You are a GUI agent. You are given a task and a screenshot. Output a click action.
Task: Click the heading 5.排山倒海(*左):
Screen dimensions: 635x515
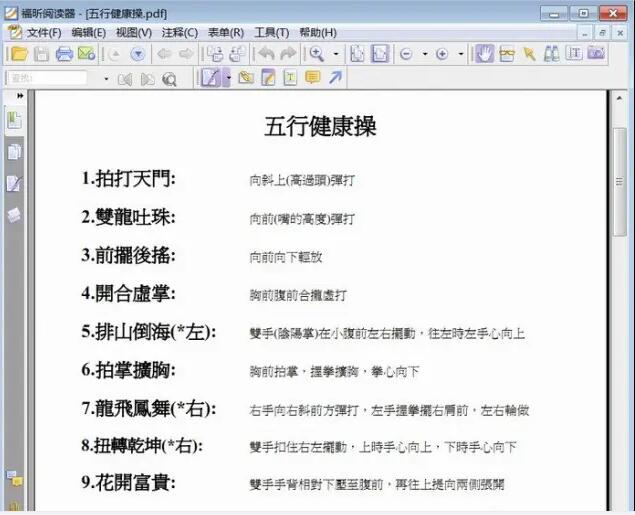(148, 332)
